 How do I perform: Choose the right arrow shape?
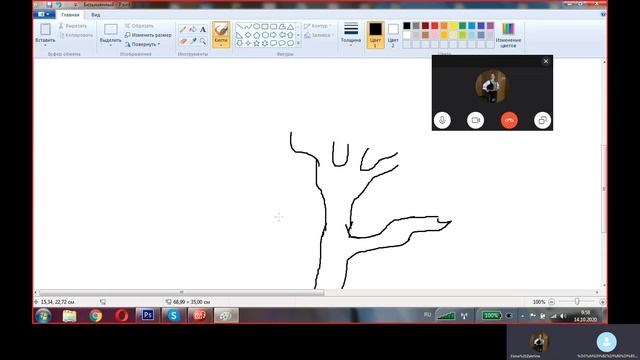click(273, 35)
